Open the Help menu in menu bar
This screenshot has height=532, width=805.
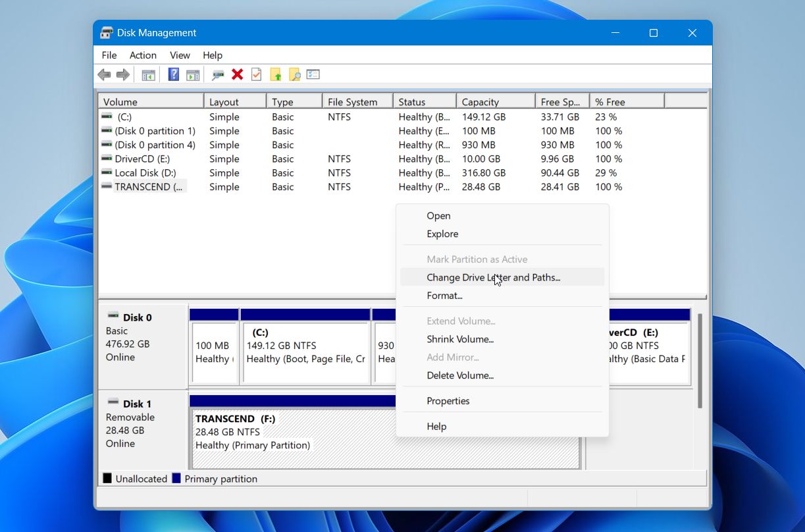[213, 55]
